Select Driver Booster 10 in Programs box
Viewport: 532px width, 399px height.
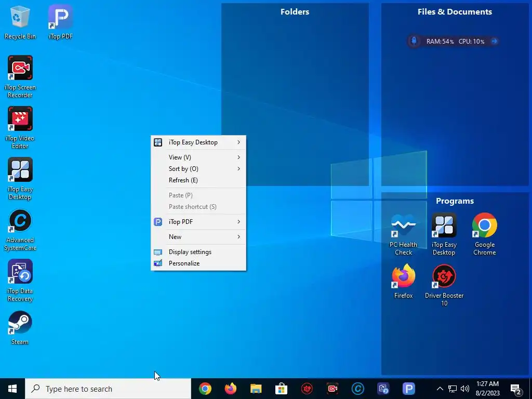click(x=444, y=285)
